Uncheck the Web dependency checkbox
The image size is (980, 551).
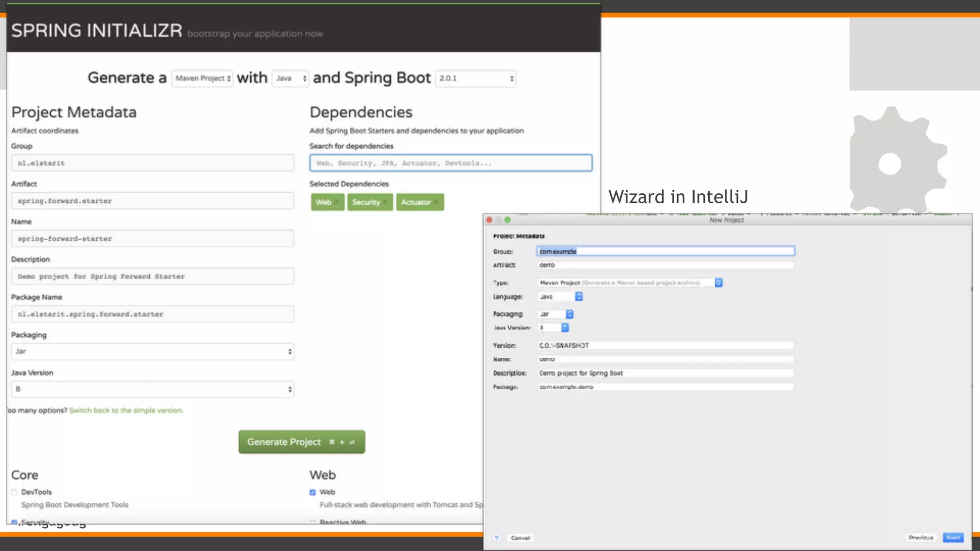coord(312,492)
